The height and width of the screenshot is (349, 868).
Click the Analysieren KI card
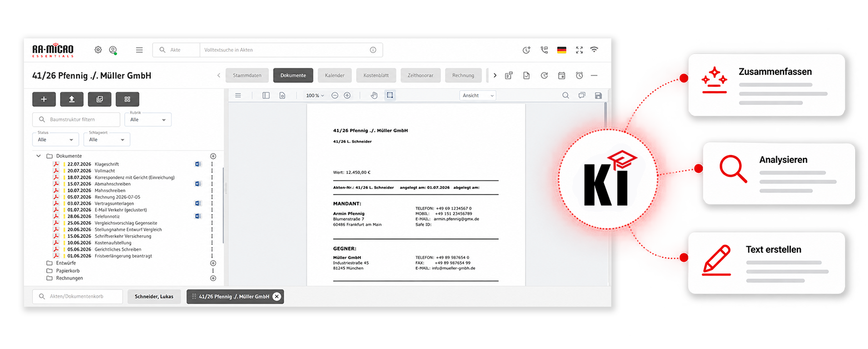point(779,174)
